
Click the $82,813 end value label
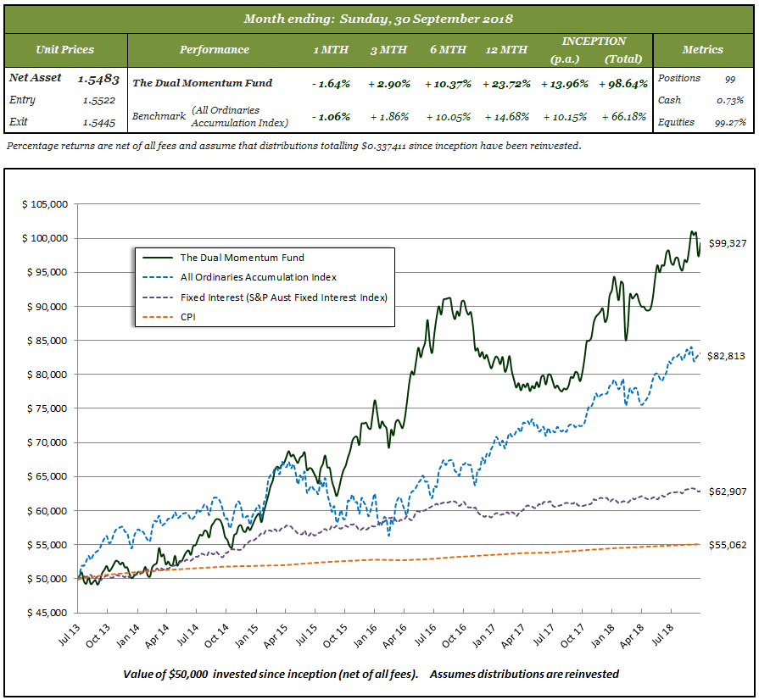727,356
